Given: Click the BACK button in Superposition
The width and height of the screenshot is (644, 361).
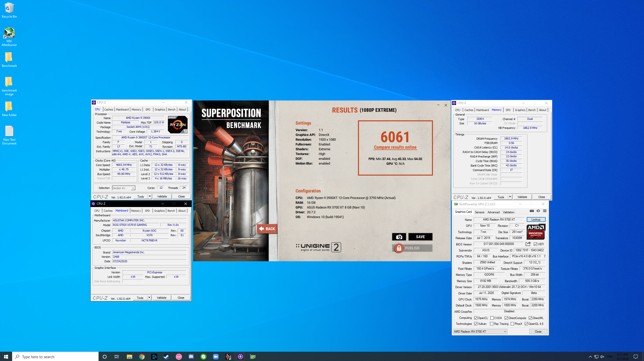Looking at the screenshot, I should click(267, 229).
